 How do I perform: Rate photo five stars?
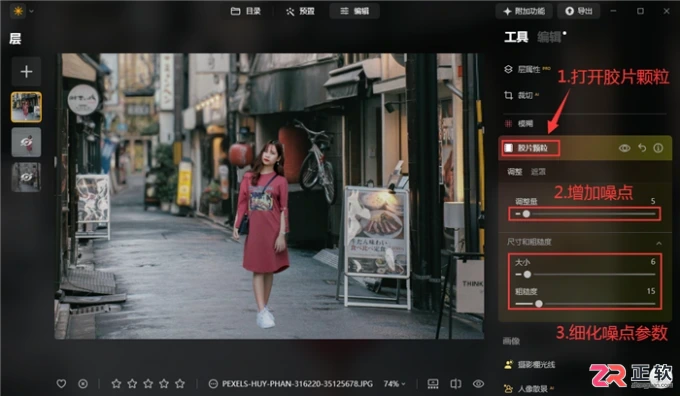pos(180,383)
